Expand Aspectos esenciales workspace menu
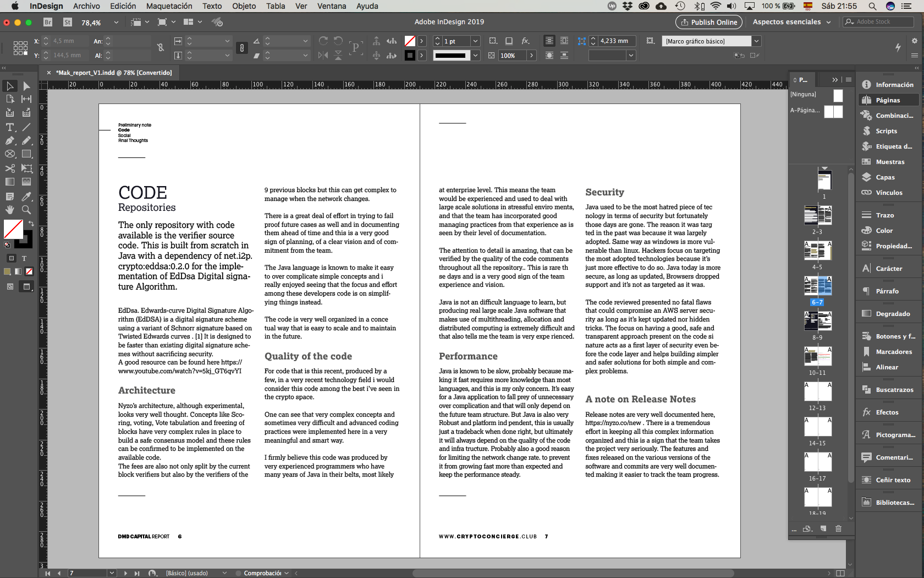The height and width of the screenshot is (578, 924). tap(792, 22)
